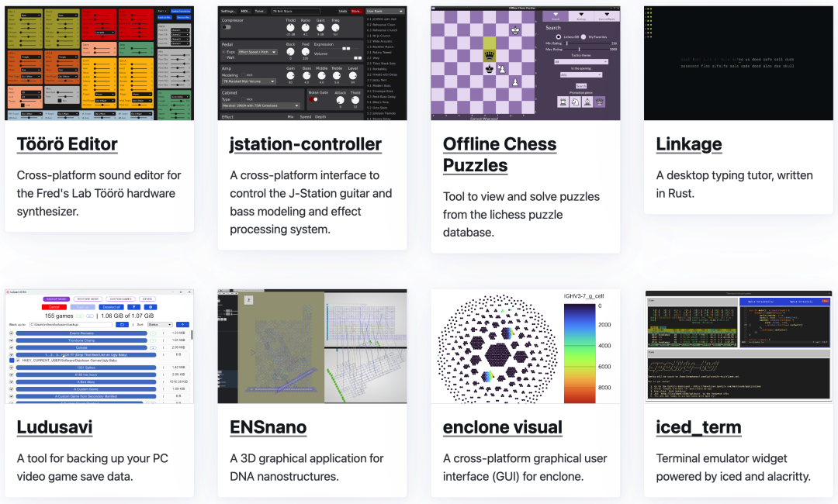
Task: Click the Tuner... button in jstation-controller
Action: coord(260,11)
